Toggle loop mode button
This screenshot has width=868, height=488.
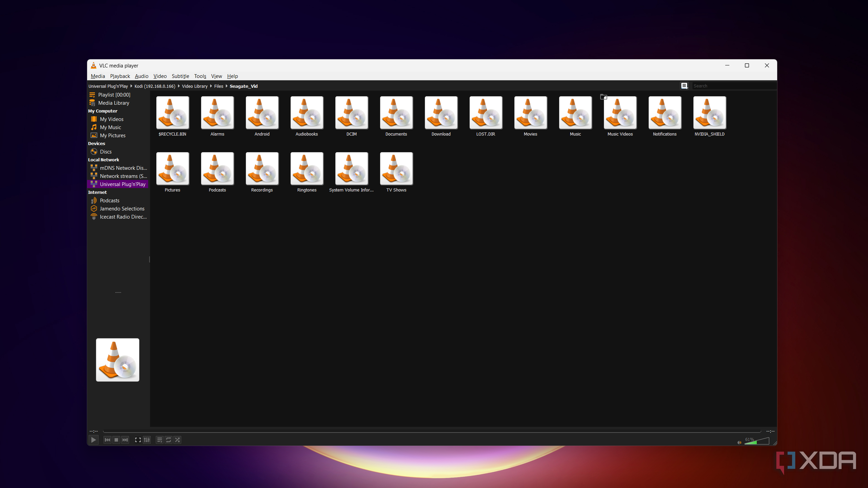pos(169,440)
